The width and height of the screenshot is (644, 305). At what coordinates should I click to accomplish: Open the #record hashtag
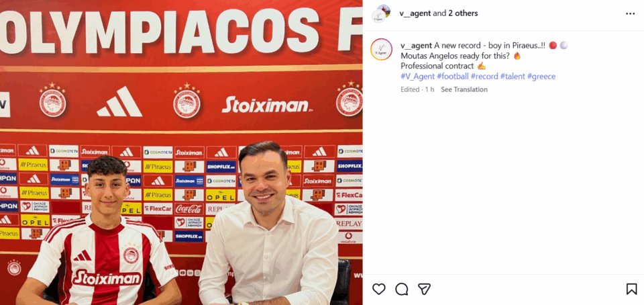pyautogui.click(x=484, y=77)
